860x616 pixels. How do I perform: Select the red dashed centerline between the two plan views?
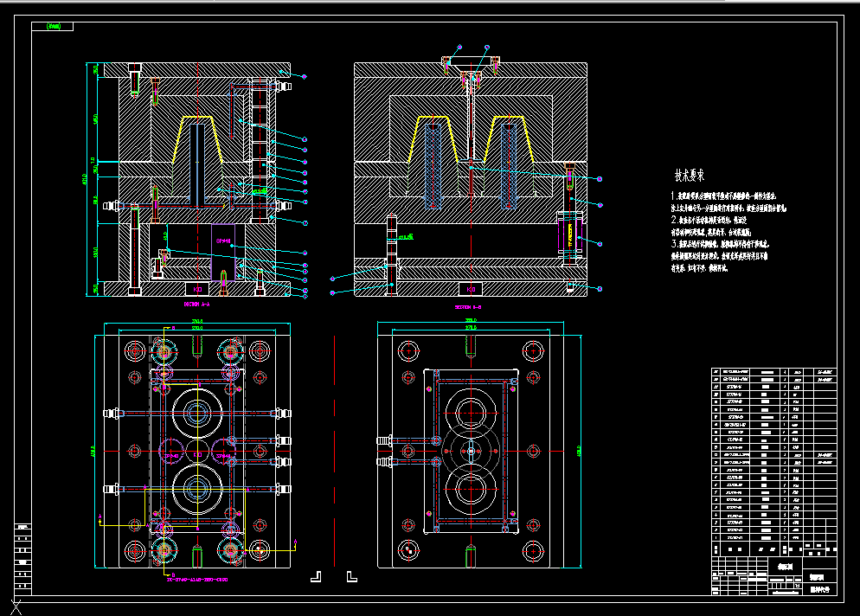(335, 451)
